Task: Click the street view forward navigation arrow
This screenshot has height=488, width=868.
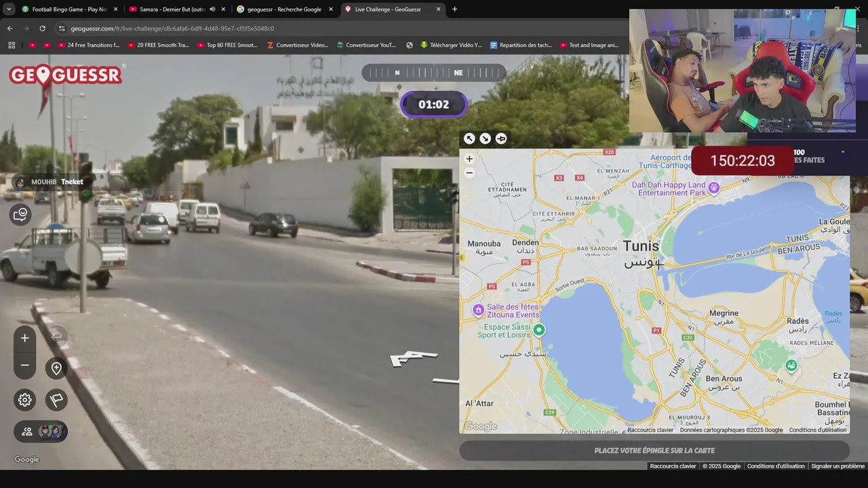Action: tap(414, 357)
